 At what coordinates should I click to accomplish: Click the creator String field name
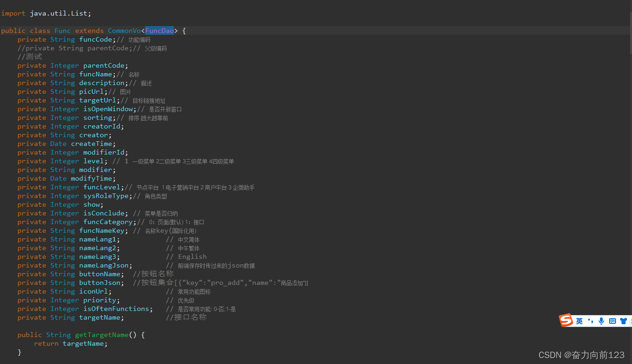[x=93, y=135]
